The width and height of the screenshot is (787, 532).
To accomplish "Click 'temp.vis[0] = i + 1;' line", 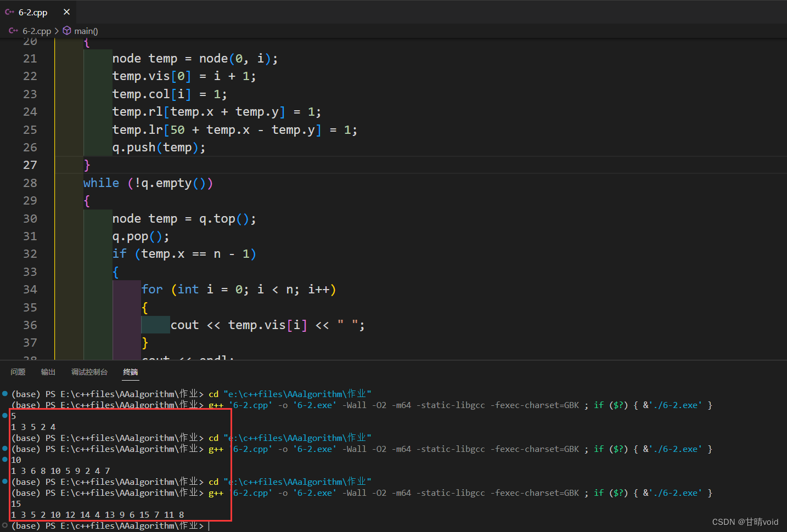I will 184,76.
